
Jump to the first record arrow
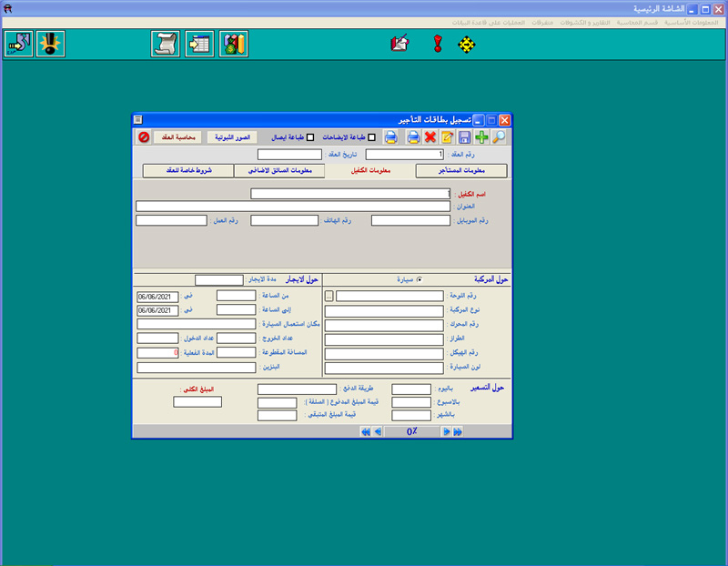(366, 432)
